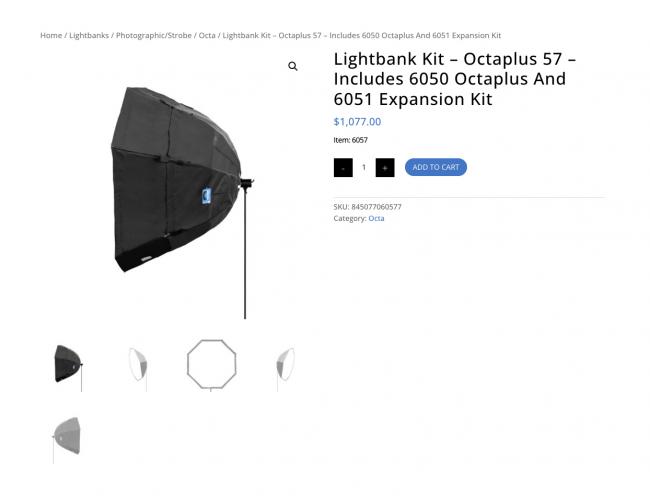Open Lightbanks breadcrumb link
The height and width of the screenshot is (502, 650).
pos(89,35)
